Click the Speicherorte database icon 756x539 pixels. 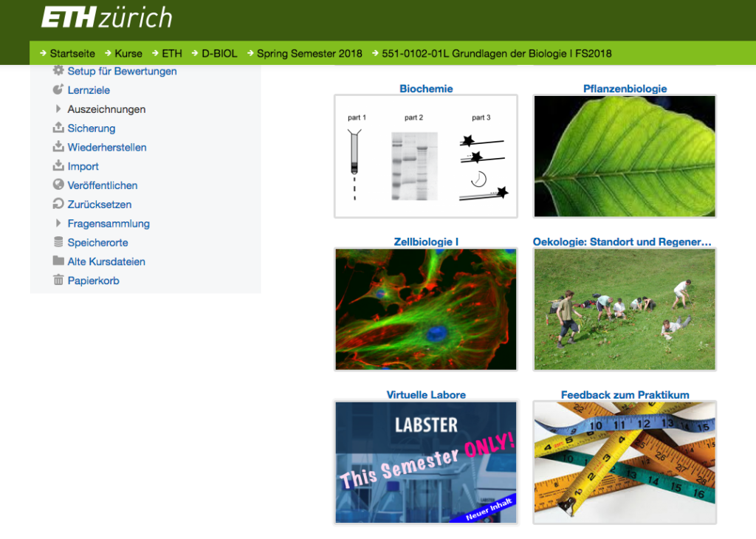(x=58, y=242)
